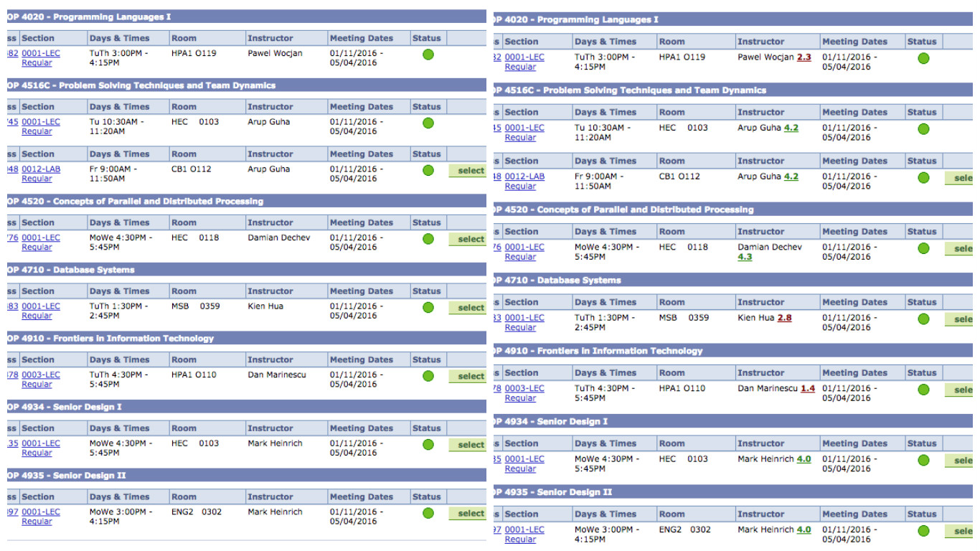Image resolution: width=980 pixels, height=551 pixels.
Task: Click green status circle in rated CB1 O112 lab row
Action: (923, 177)
